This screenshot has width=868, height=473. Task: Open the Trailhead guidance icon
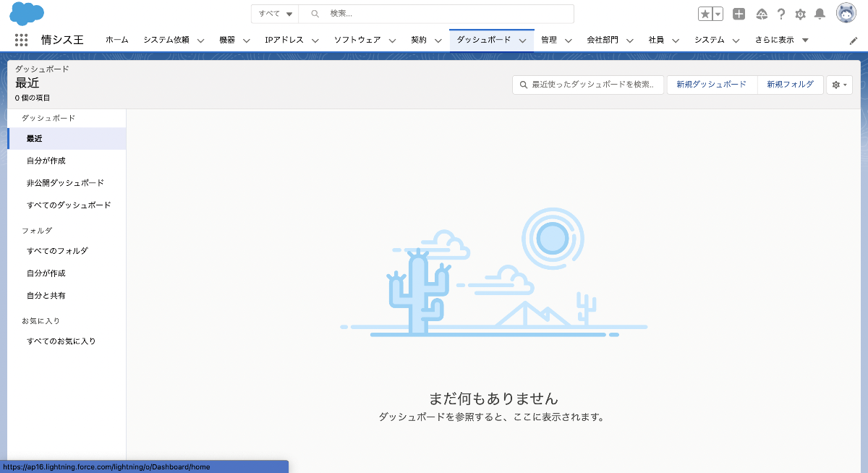[x=762, y=14]
